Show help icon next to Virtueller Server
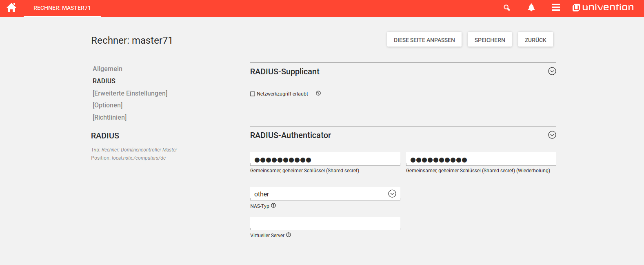This screenshot has width=644, height=265. coord(289,235)
